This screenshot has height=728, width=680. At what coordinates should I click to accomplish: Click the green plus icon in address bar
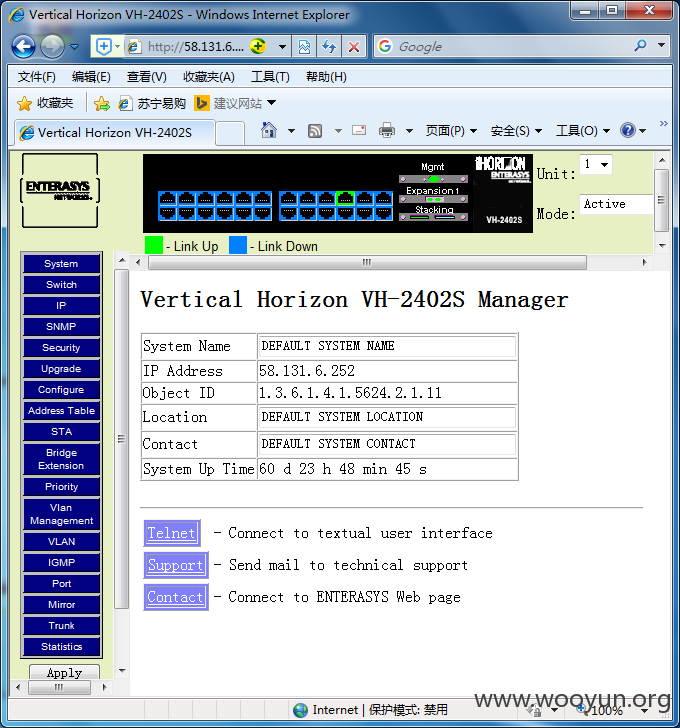click(258, 46)
